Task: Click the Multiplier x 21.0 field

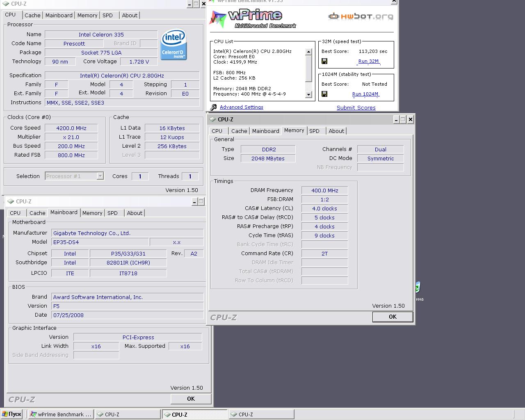Action: pyautogui.click(x=71, y=137)
